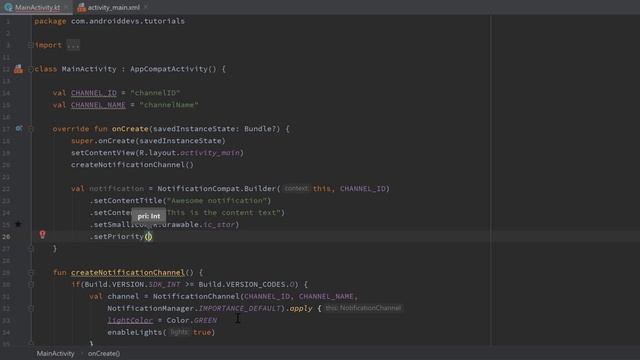
Task: Click NotificationCompat.Builder on line 22
Action: pyautogui.click(x=216, y=189)
